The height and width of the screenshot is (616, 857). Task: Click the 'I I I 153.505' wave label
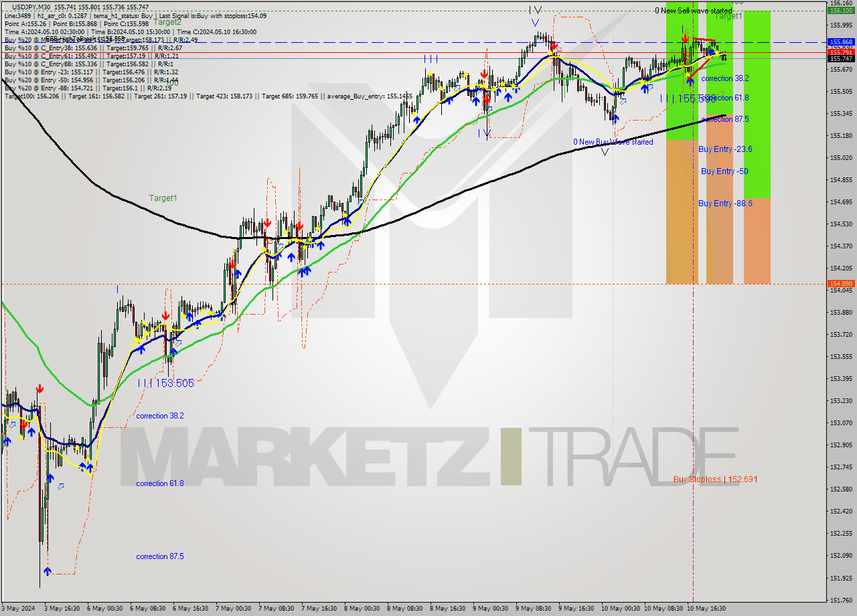(x=165, y=383)
